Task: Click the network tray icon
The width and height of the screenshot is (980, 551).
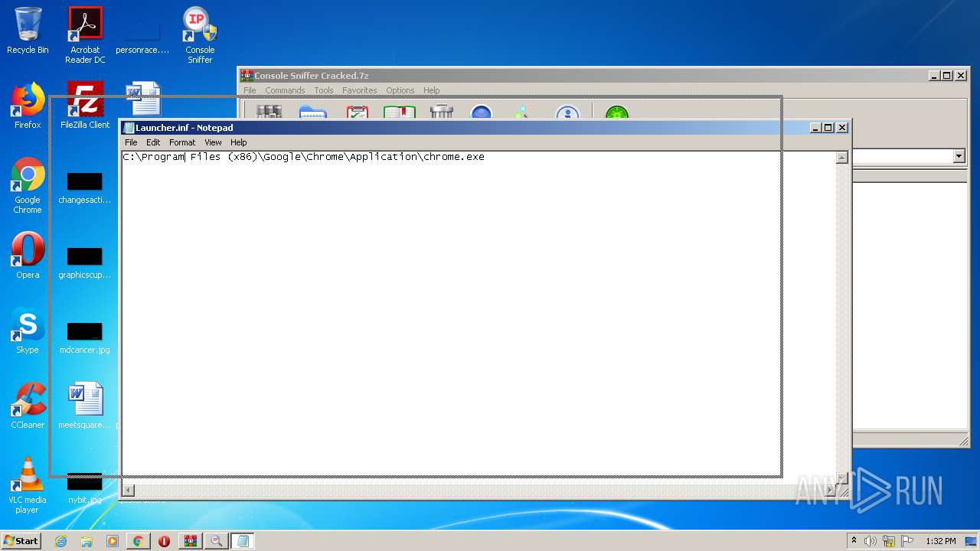Action: (x=889, y=541)
